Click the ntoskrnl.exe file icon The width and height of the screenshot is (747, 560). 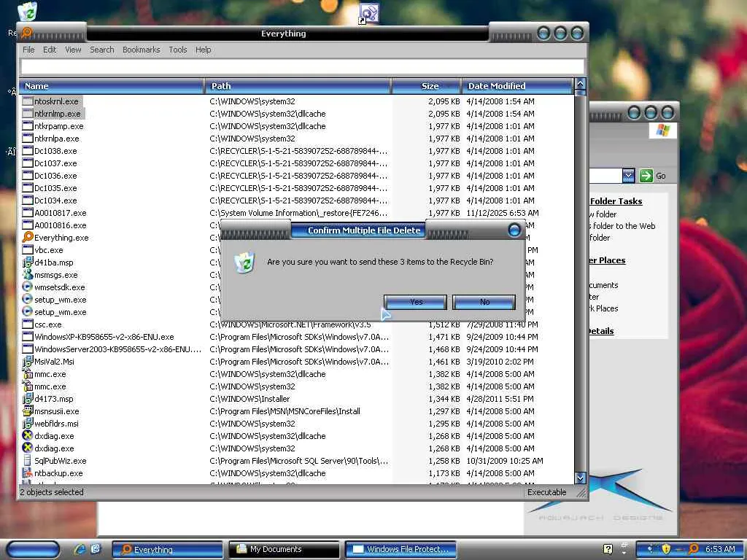(x=28, y=101)
